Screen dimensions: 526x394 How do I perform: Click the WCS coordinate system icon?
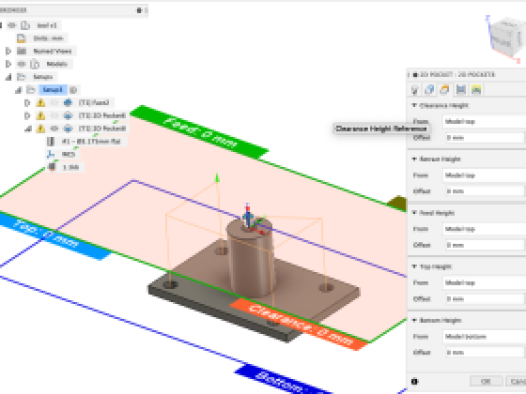pyautogui.click(x=51, y=154)
